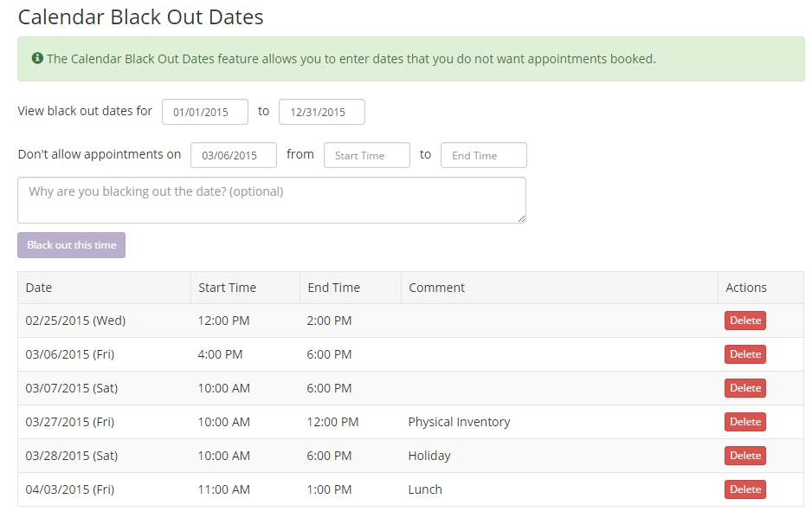Delete the 03/06/2015 (Fri) blackout
The height and width of the screenshot is (512, 812).
tap(745, 354)
